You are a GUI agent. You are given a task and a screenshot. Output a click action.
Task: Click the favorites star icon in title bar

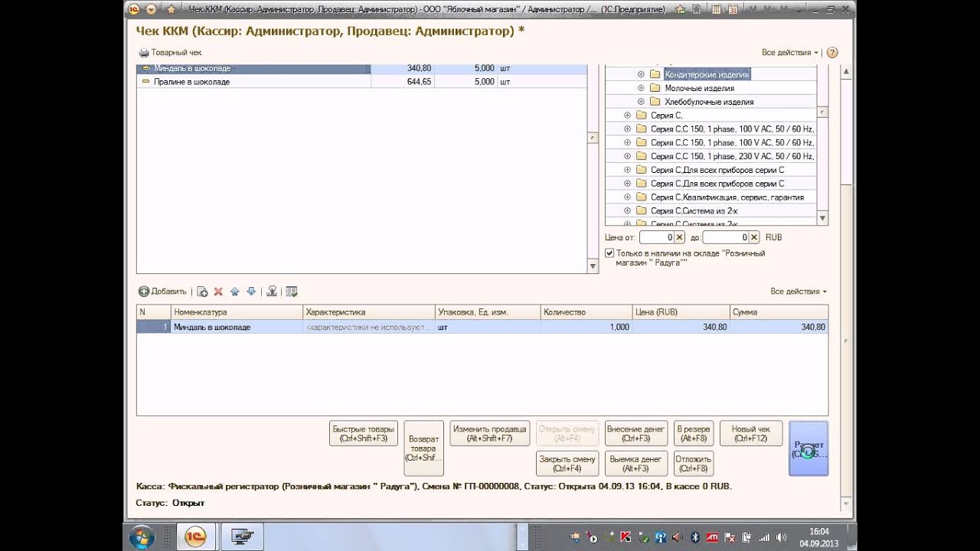coord(171,9)
